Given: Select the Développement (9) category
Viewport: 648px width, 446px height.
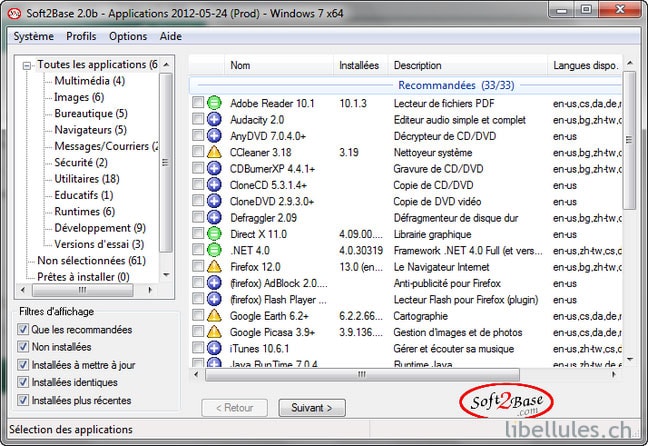Looking at the screenshot, I should pyautogui.click(x=100, y=228).
